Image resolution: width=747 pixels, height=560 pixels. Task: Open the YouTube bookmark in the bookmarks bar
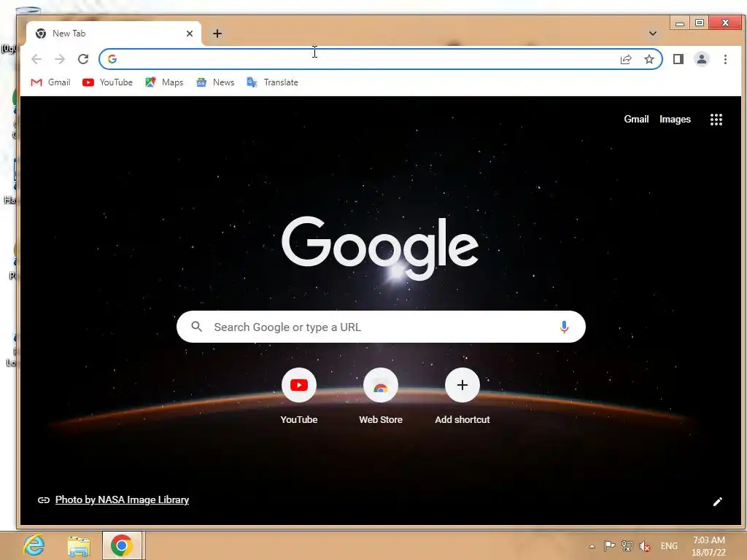coord(107,82)
